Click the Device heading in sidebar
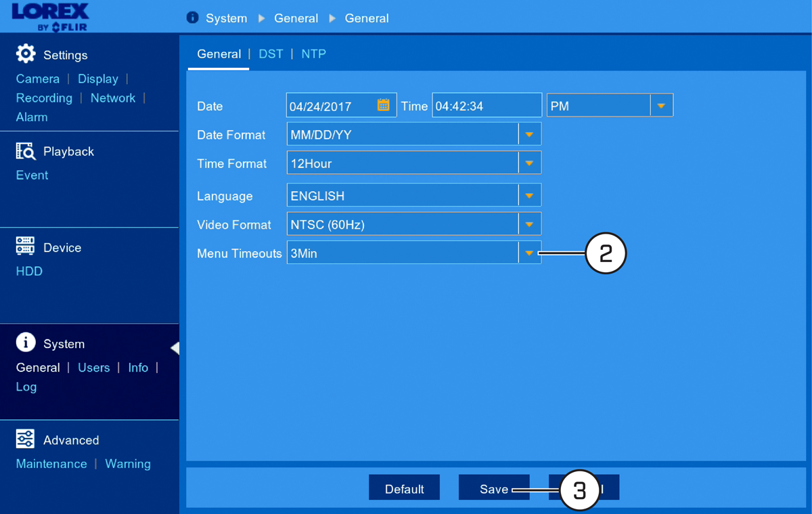The height and width of the screenshot is (514, 812). pyautogui.click(x=62, y=247)
